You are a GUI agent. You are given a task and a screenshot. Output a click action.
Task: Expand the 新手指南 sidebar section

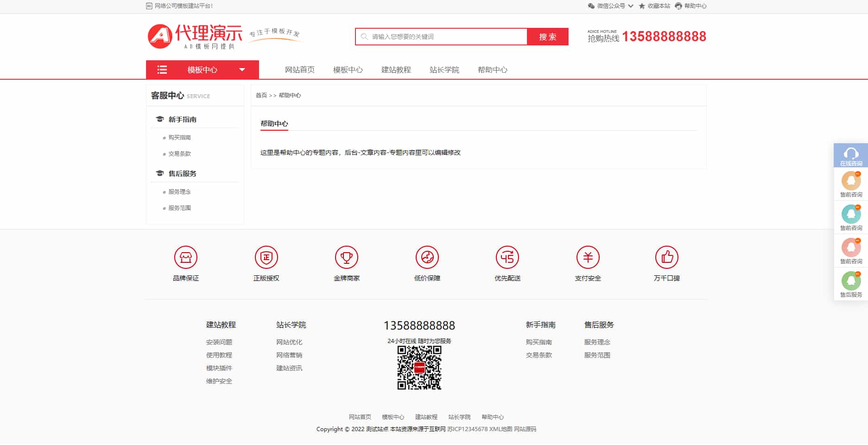182,120
